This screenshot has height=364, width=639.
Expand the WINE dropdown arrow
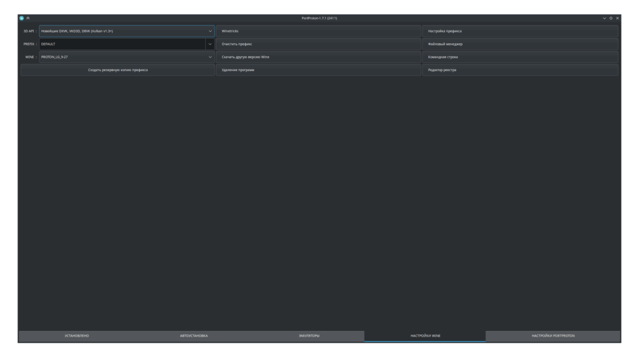[210, 57]
